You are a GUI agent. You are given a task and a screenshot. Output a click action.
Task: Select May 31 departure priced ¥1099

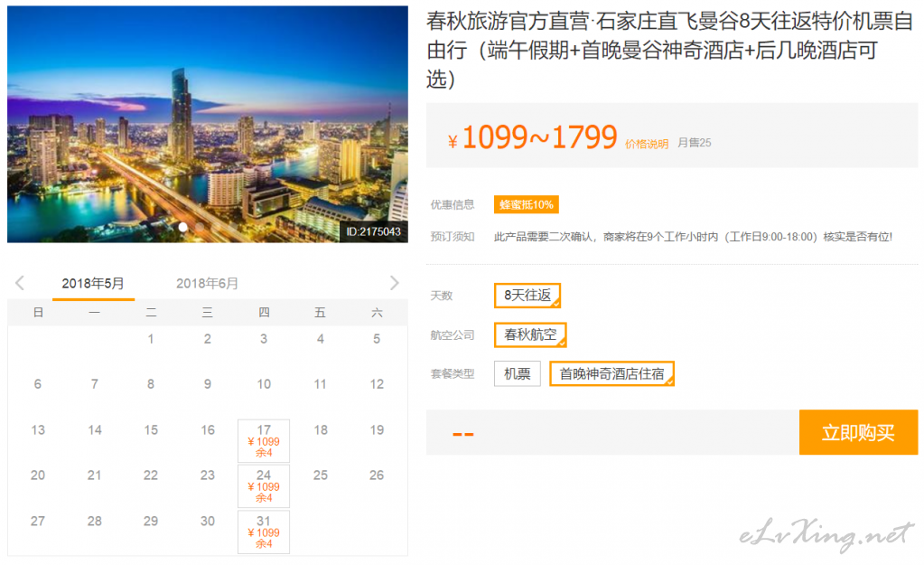point(264,532)
